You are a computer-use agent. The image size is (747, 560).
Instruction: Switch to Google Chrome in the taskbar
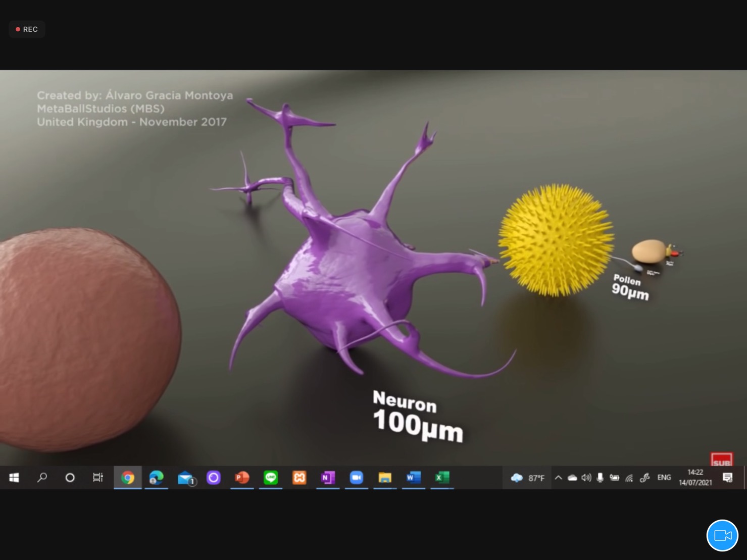tap(127, 477)
